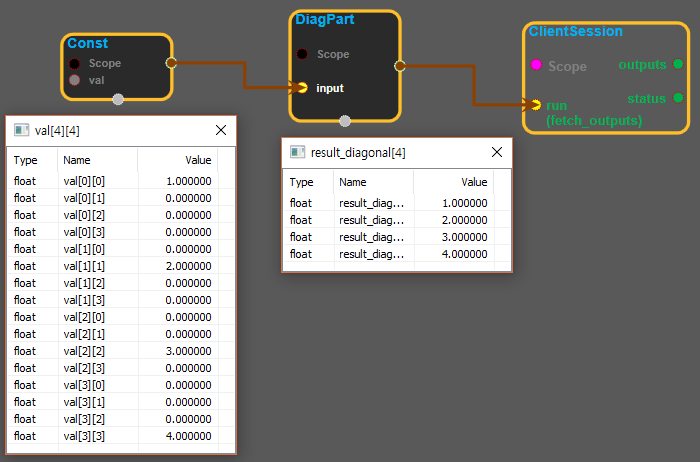Image resolution: width=700 pixels, height=462 pixels.
Task: Select the val[3][3] row with value 4.000000
Action: point(110,436)
